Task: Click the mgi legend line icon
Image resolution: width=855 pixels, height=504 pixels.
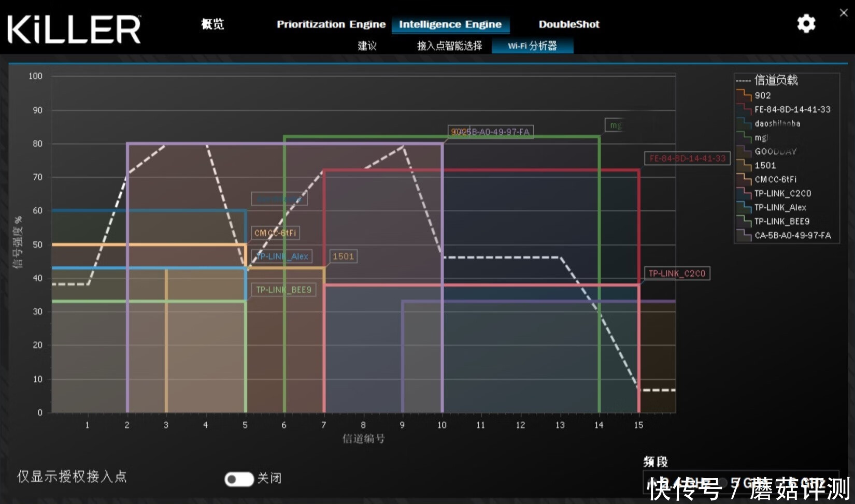Action: pyautogui.click(x=744, y=137)
